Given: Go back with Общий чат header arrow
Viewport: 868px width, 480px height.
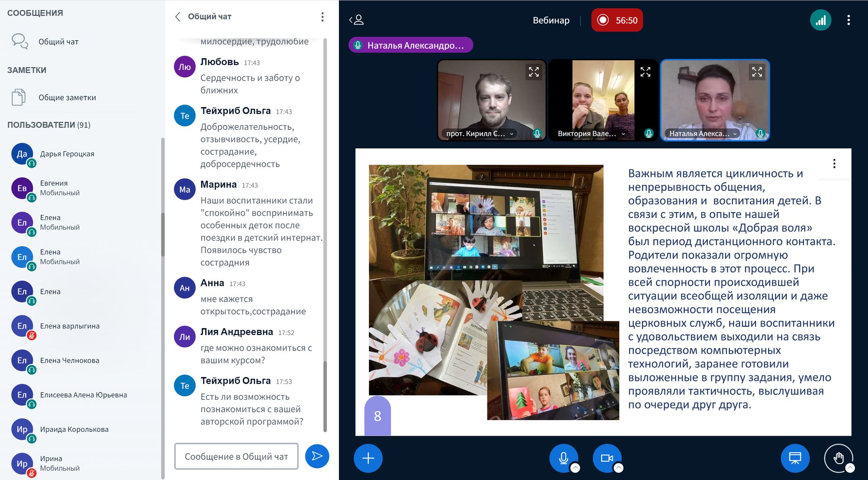Looking at the screenshot, I should (178, 17).
